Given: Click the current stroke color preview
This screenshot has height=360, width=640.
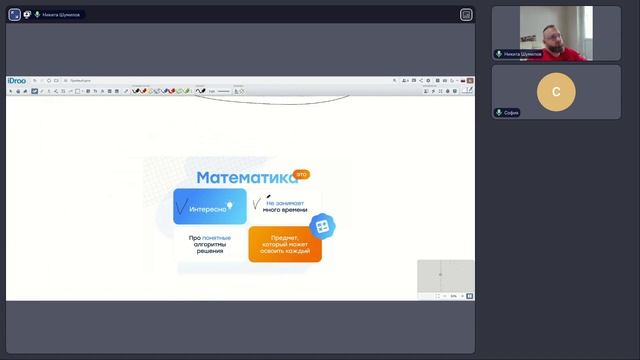Looking at the screenshot, I should (200, 91).
